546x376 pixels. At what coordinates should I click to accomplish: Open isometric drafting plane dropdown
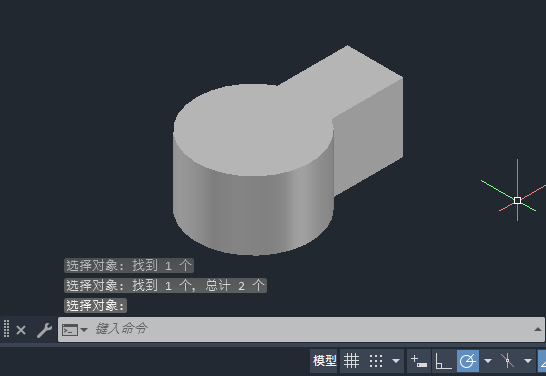(528, 361)
